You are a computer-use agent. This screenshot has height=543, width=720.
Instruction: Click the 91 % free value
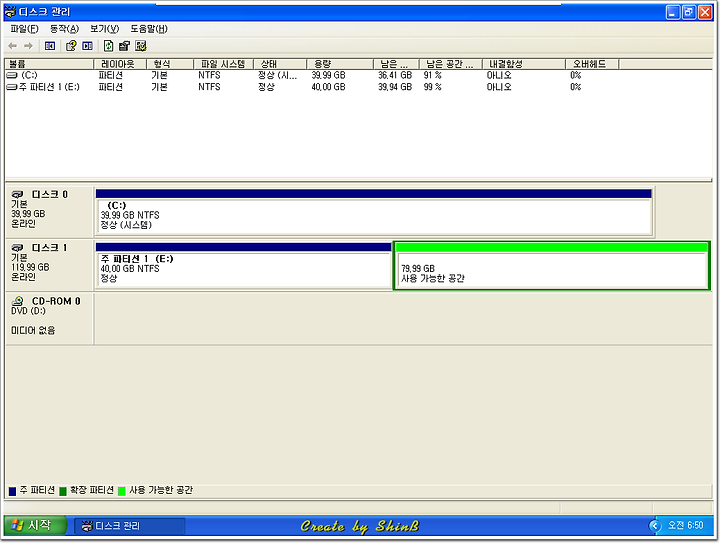(x=433, y=75)
